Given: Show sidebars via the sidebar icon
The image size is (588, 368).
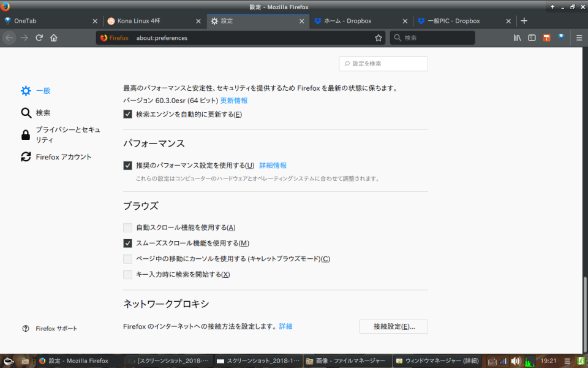Looking at the screenshot, I should pyautogui.click(x=532, y=37).
